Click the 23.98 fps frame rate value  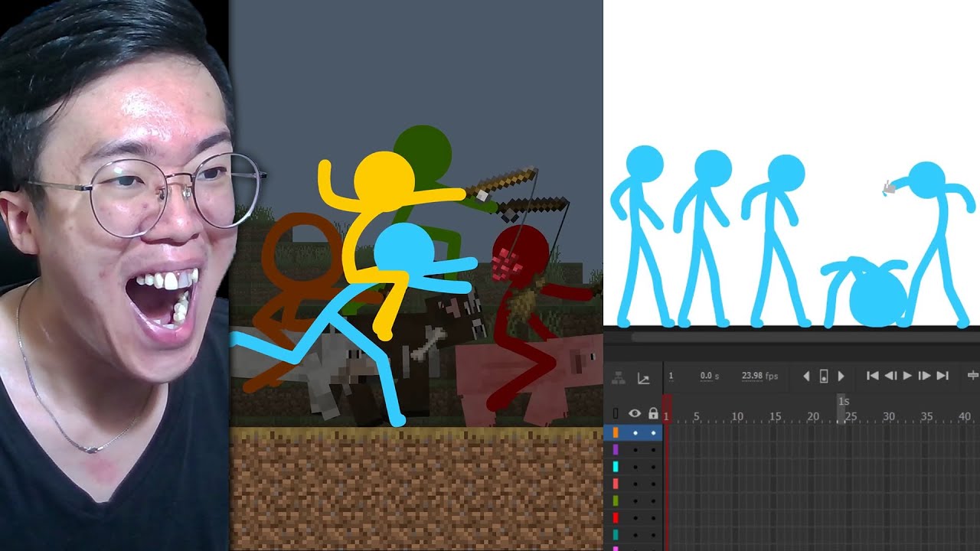(x=759, y=376)
